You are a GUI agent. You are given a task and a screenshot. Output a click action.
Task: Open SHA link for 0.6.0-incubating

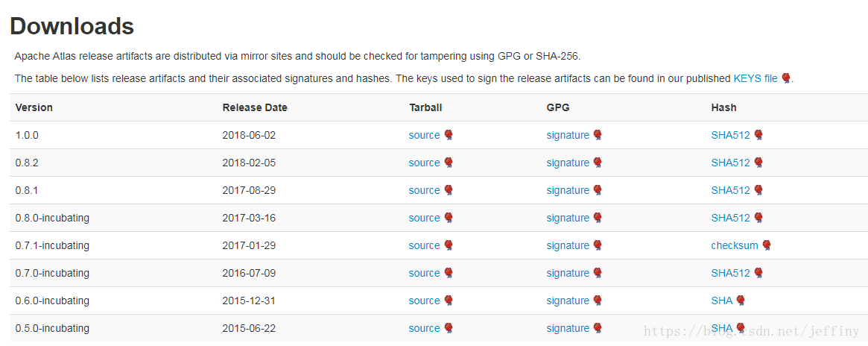pyautogui.click(x=722, y=301)
